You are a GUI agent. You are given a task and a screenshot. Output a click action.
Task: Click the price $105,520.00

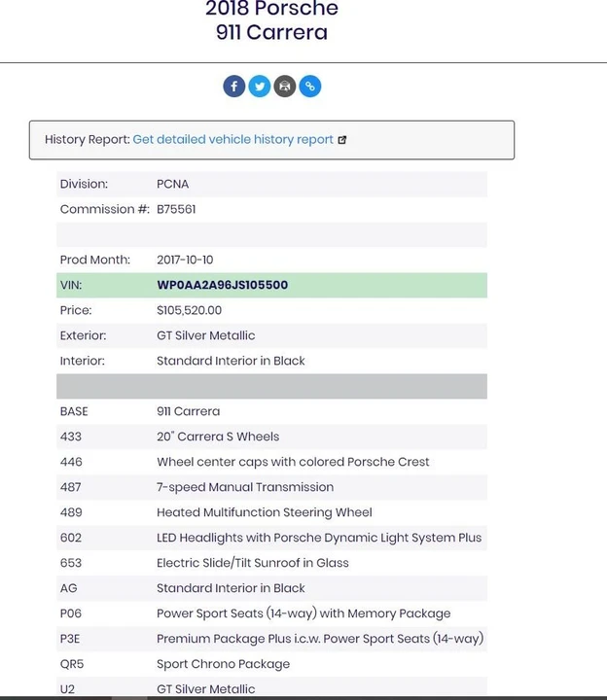[189, 310]
